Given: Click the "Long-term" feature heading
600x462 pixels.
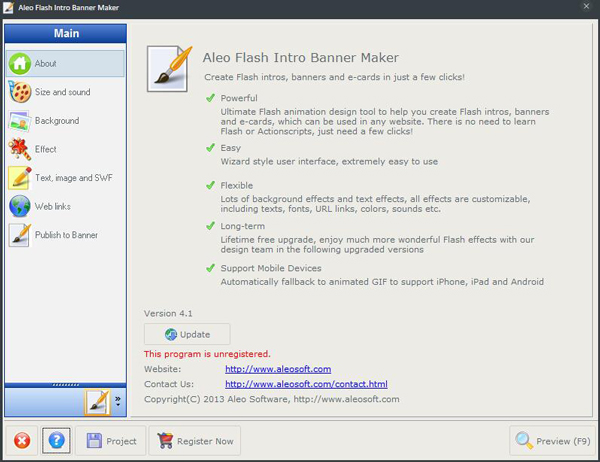Looking at the screenshot, I should tap(242, 226).
